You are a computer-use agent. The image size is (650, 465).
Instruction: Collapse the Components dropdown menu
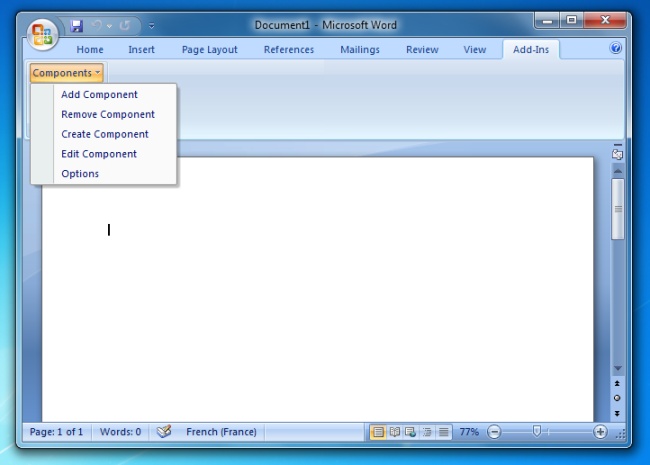tap(66, 73)
